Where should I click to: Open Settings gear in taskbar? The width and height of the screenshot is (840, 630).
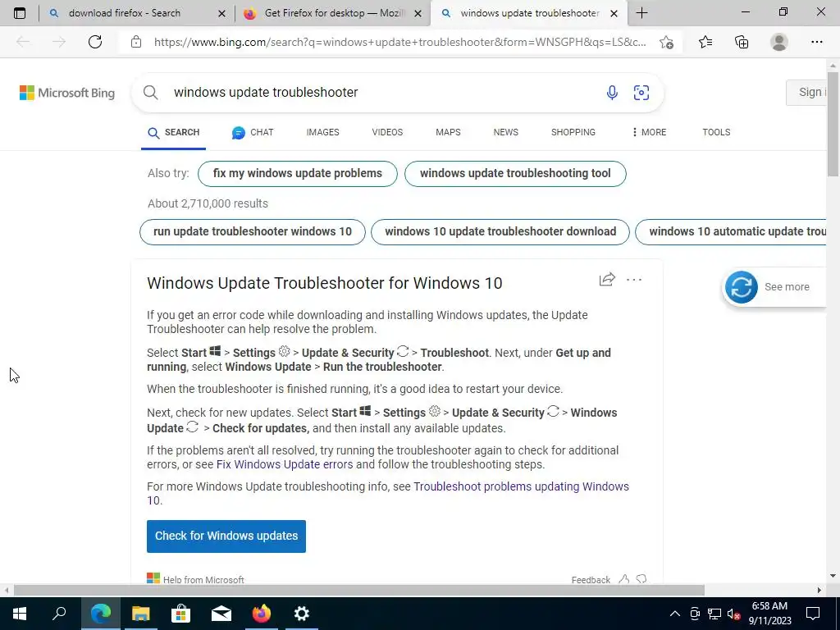point(302,614)
